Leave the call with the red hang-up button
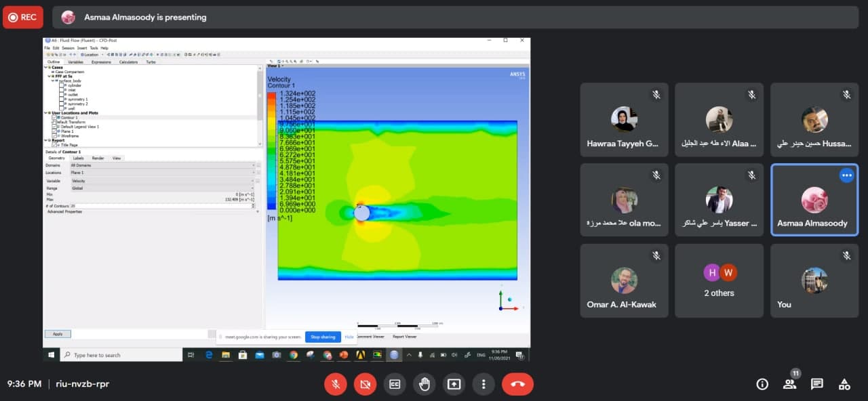 517,384
